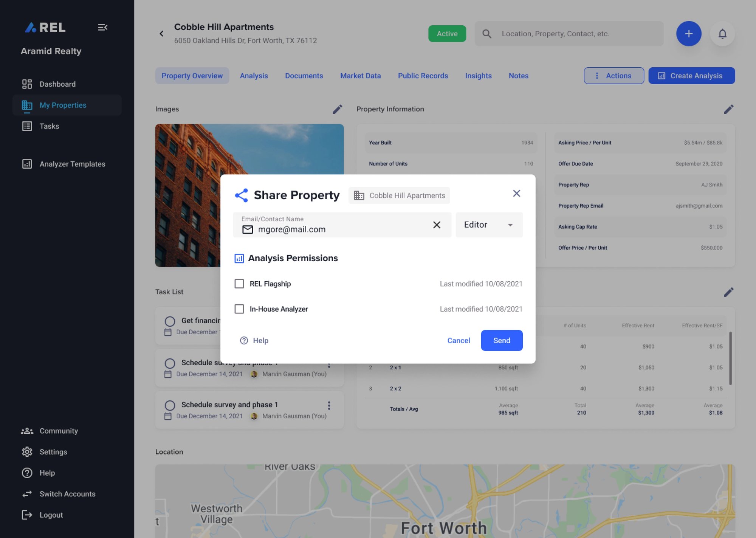Toggle the In-House Analyzer checkbox
This screenshot has height=538, width=756.
point(239,309)
